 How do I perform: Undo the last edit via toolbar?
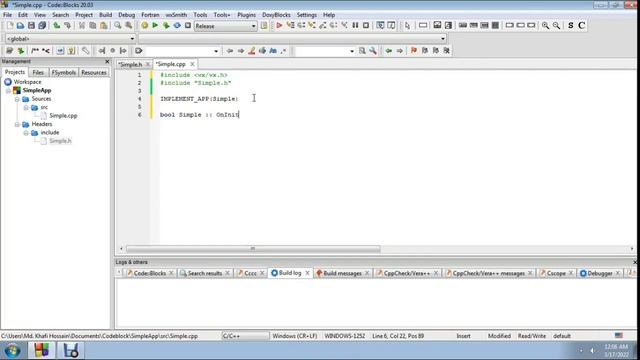coord(57,26)
